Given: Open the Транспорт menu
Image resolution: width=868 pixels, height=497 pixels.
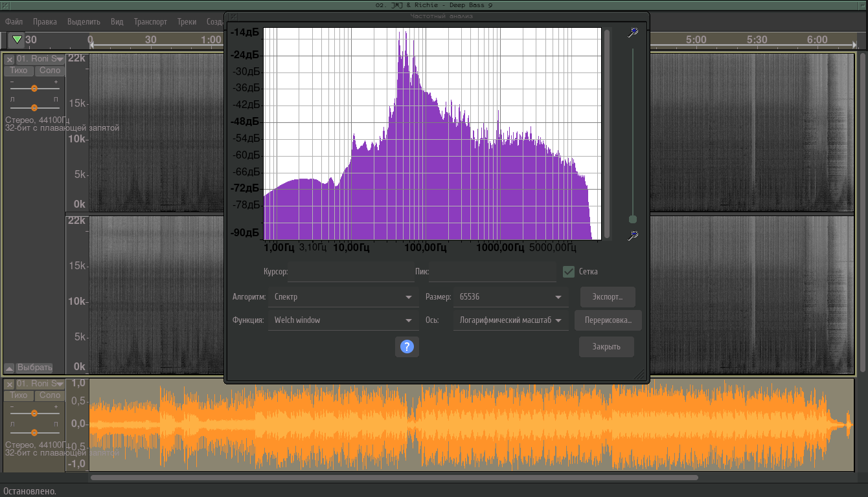Looking at the screenshot, I should (151, 21).
